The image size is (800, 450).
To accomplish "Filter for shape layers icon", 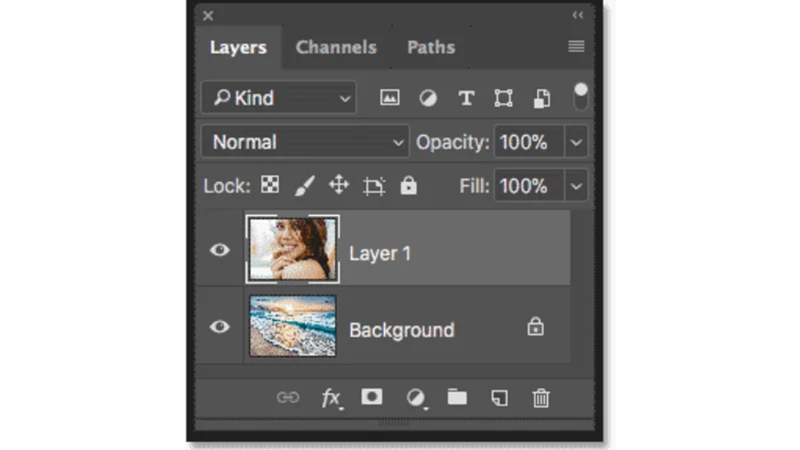I will pos(503,98).
